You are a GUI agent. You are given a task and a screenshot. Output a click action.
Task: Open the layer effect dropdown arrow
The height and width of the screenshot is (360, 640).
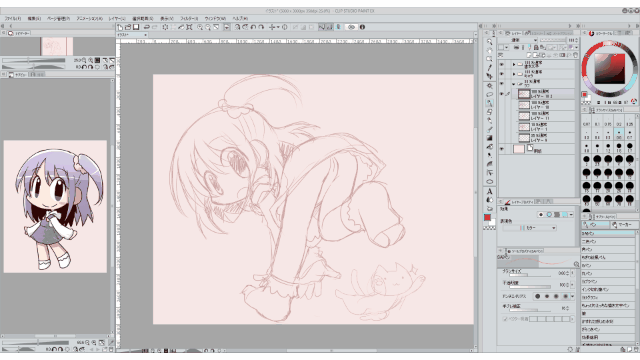point(571,215)
